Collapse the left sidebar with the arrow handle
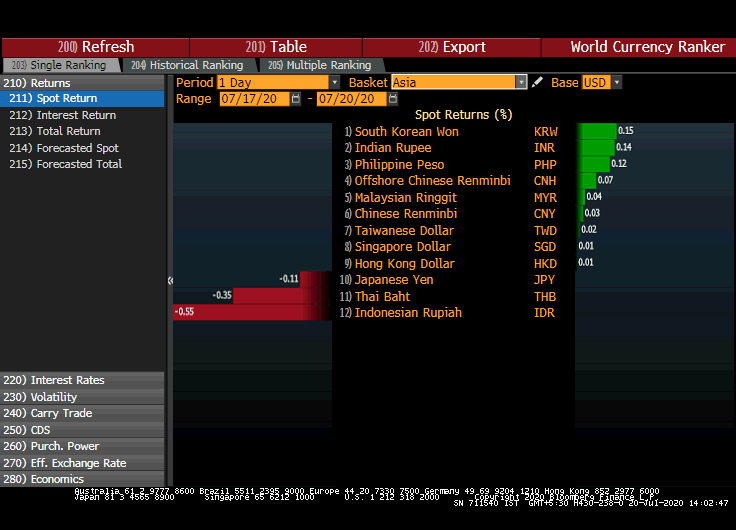 point(170,281)
